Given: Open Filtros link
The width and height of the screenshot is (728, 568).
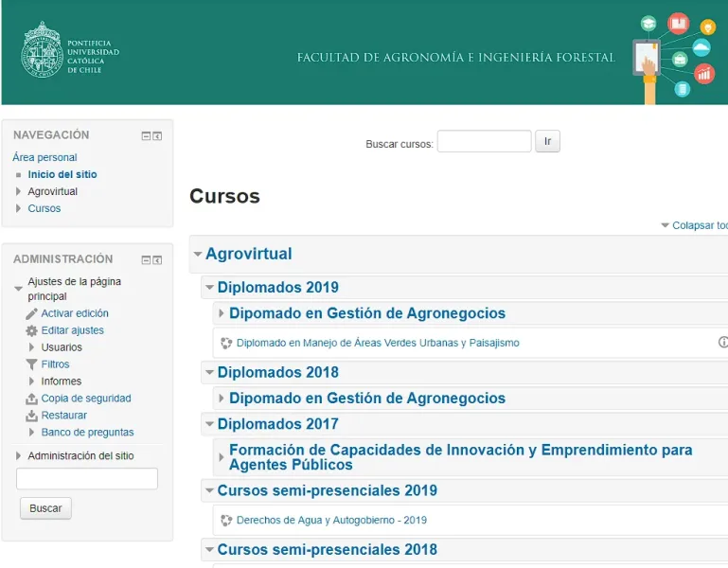Looking at the screenshot, I should 55,364.
